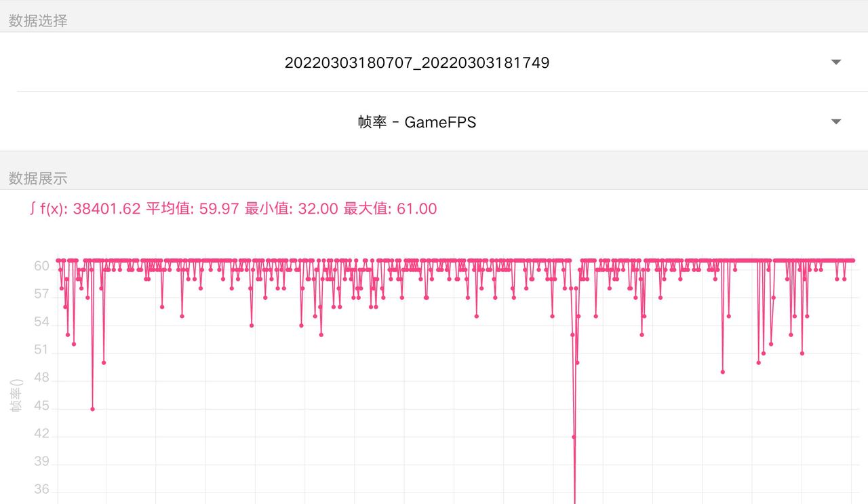Select the 数据展示 section header
Viewport: 868px width, 504px height.
coord(38,178)
